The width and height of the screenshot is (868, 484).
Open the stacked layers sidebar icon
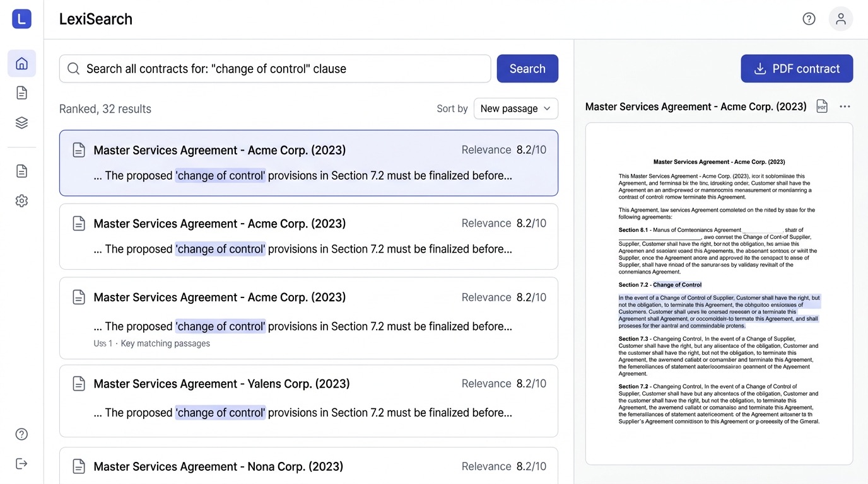point(21,123)
